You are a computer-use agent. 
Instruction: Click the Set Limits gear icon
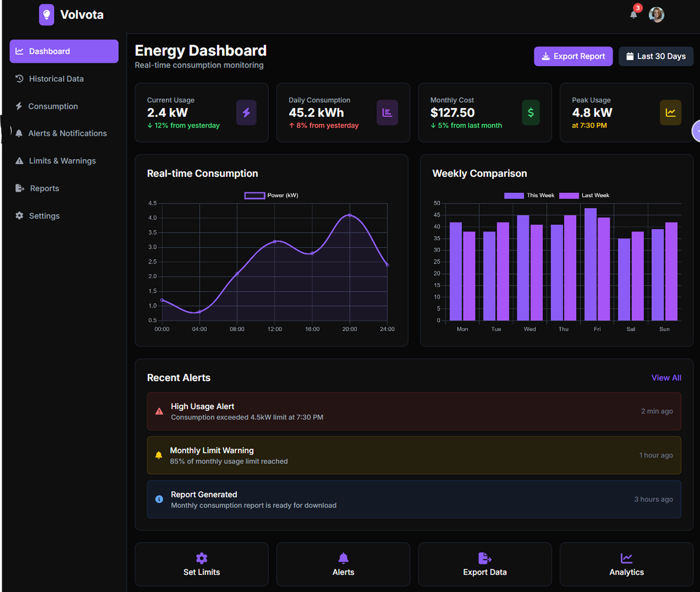[202, 558]
